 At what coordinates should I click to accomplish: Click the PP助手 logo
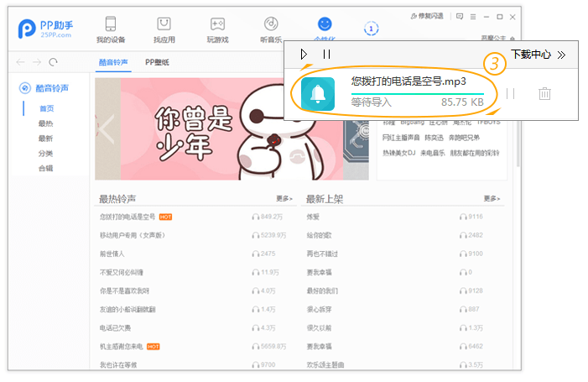[45, 29]
